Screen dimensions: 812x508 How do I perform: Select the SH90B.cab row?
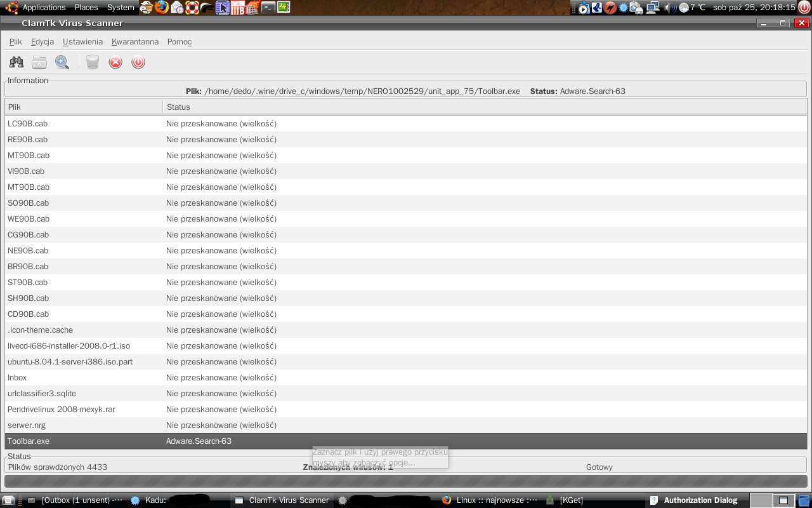(x=406, y=298)
